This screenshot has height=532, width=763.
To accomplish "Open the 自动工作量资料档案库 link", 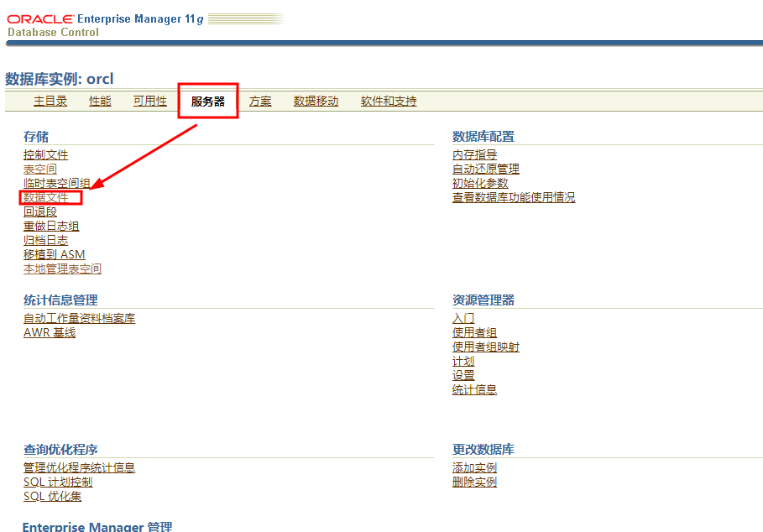I will [79, 319].
